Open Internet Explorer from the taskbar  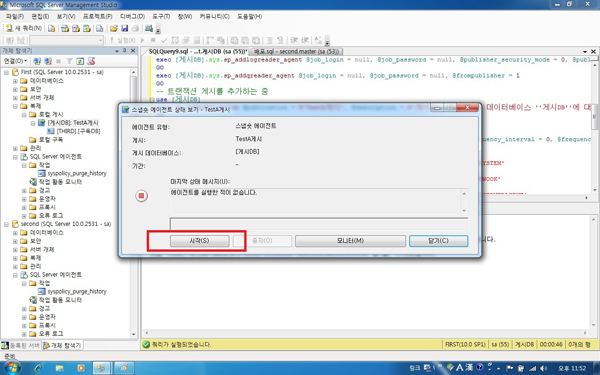(38, 368)
